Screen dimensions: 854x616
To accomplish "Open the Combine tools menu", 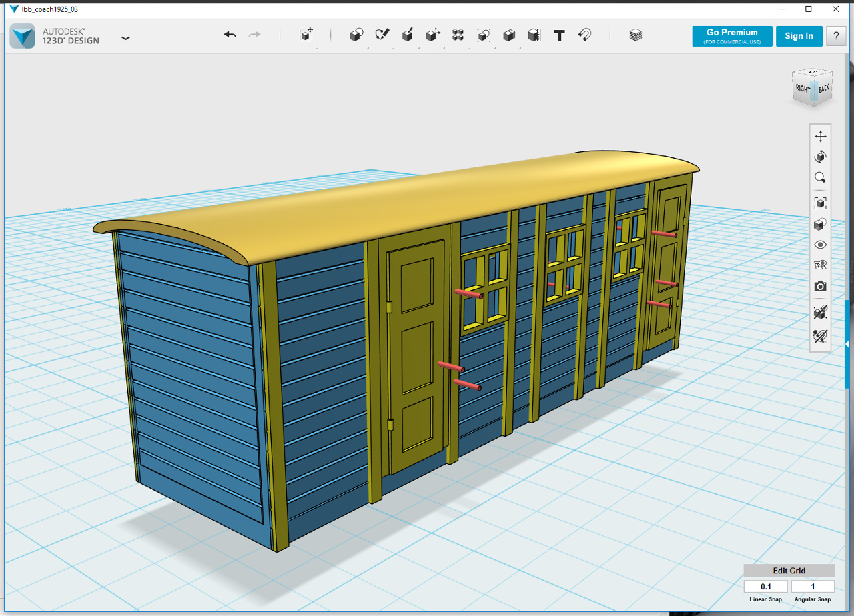I will (x=509, y=35).
